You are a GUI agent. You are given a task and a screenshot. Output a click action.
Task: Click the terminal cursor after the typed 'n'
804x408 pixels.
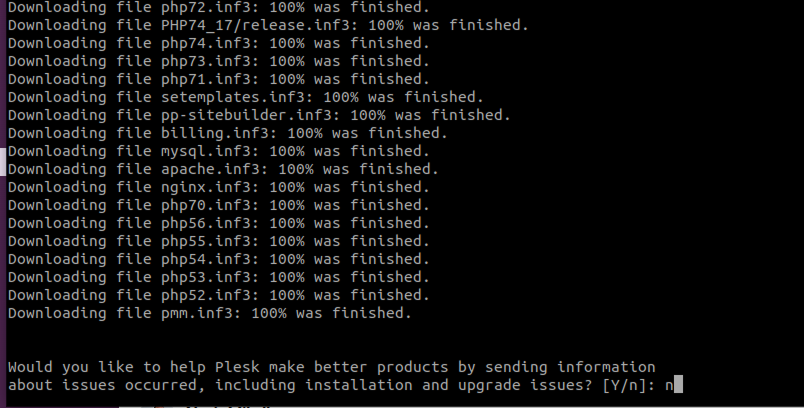678,385
